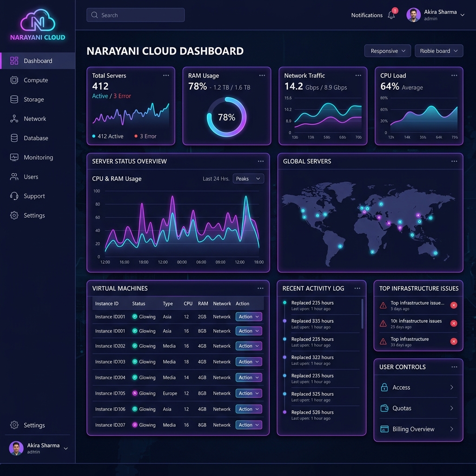Click status indicator of Instance ID705
Image resolution: width=476 pixels, height=476 pixels.
[x=135, y=393]
